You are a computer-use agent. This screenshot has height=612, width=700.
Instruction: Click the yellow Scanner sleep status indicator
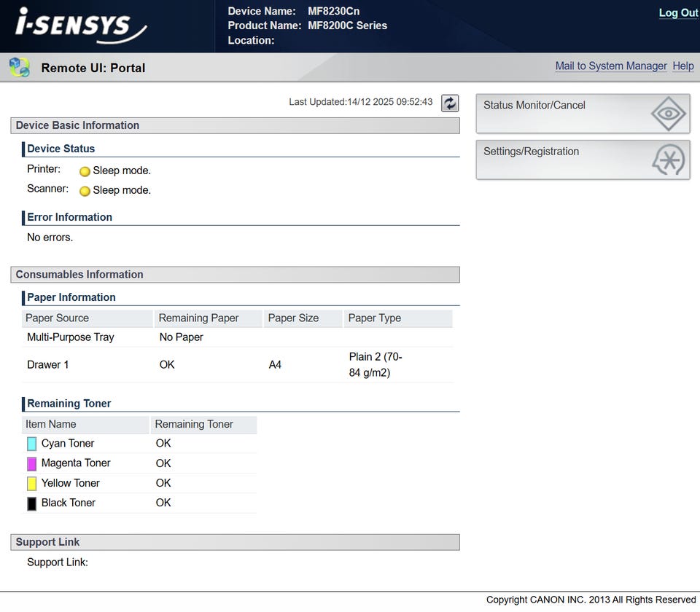pos(85,191)
